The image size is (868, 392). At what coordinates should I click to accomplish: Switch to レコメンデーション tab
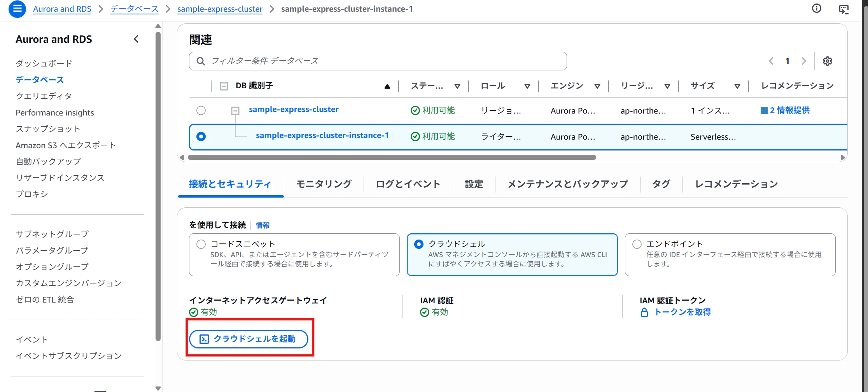click(x=737, y=184)
